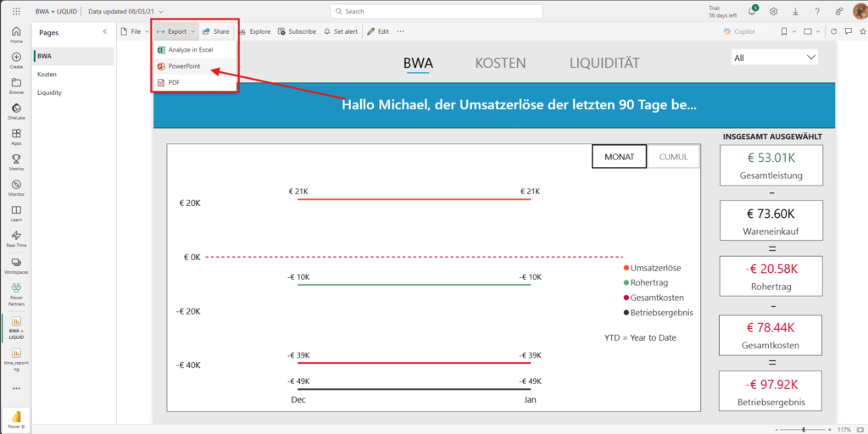The image size is (868, 434).
Task: Open more toolbar options ellipsis
Action: pos(400,31)
